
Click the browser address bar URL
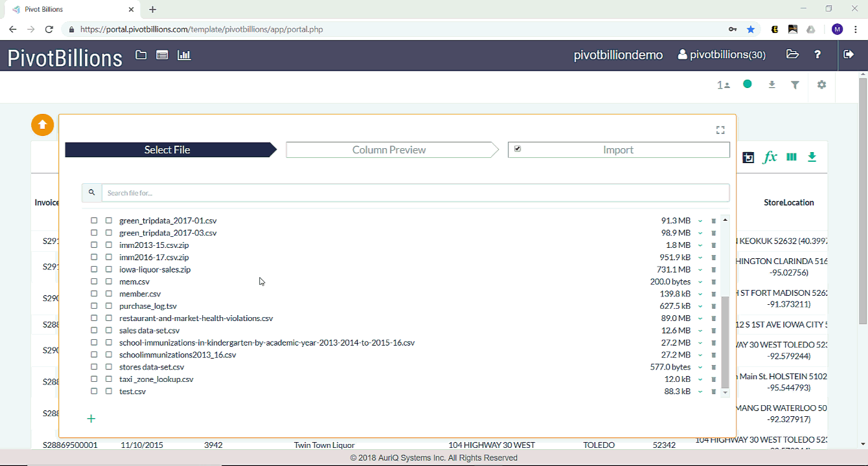[201, 29]
